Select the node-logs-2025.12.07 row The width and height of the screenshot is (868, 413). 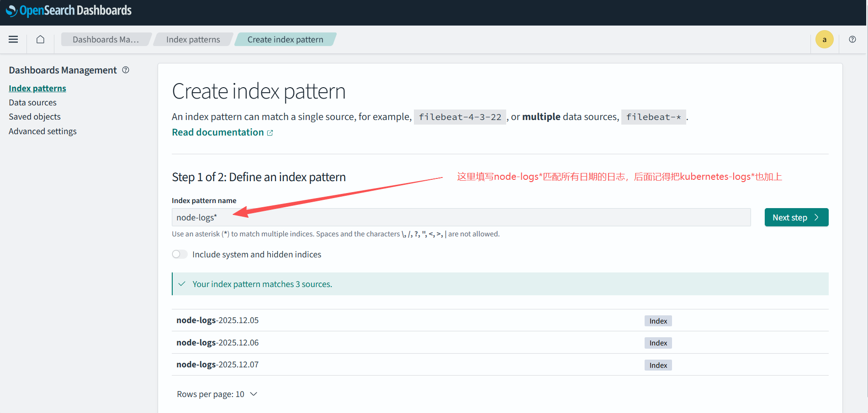500,365
